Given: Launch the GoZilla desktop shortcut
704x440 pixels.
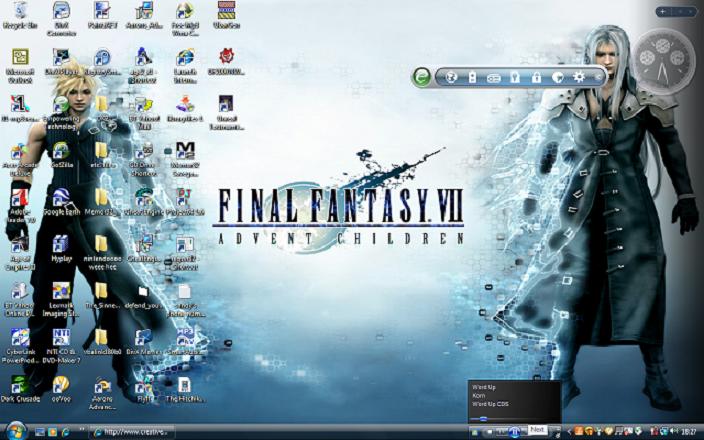Looking at the screenshot, I should (x=61, y=155).
